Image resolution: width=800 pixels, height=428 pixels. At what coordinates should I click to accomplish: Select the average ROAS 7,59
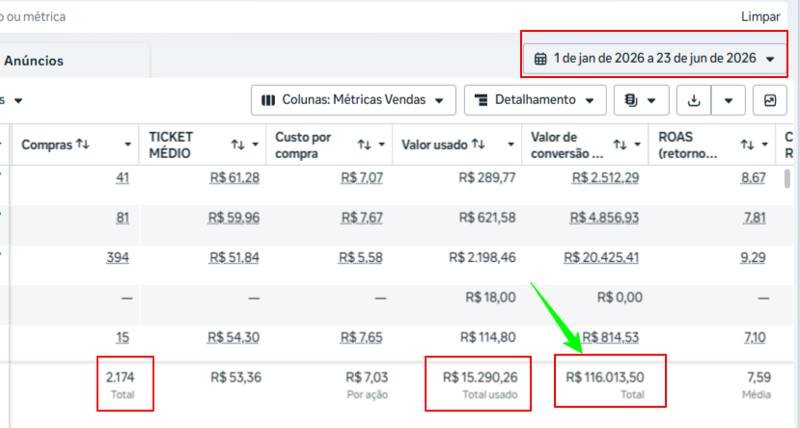pyautogui.click(x=759, y=377)
